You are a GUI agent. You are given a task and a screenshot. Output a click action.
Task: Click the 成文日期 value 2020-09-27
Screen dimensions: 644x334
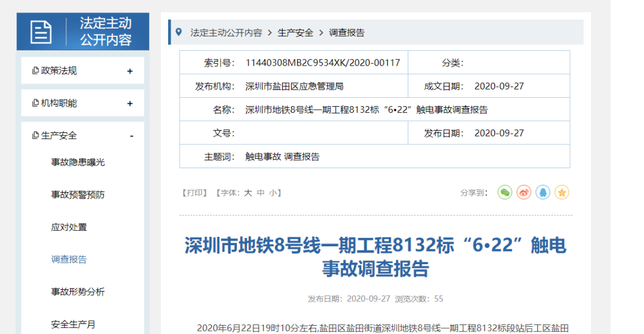click(x=499, y=86)
